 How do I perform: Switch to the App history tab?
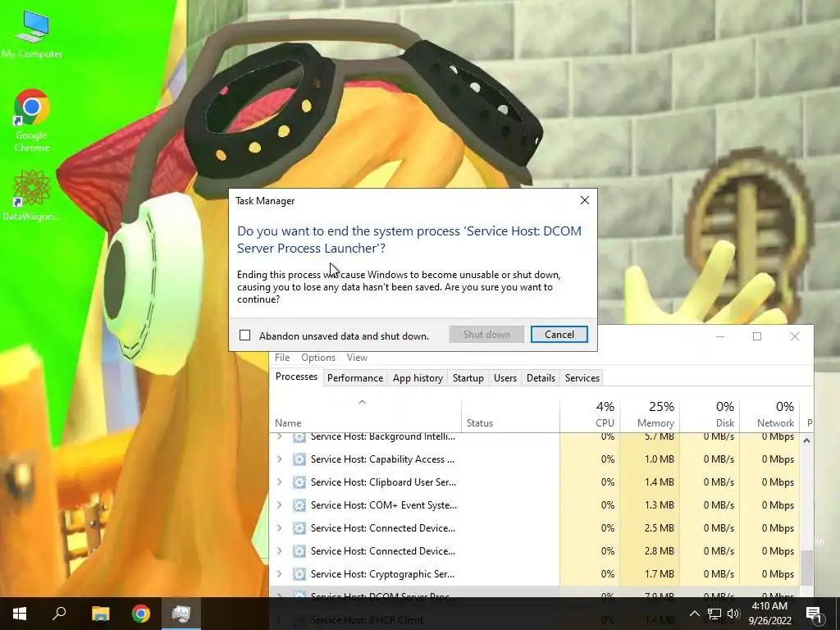click(418, 377)
